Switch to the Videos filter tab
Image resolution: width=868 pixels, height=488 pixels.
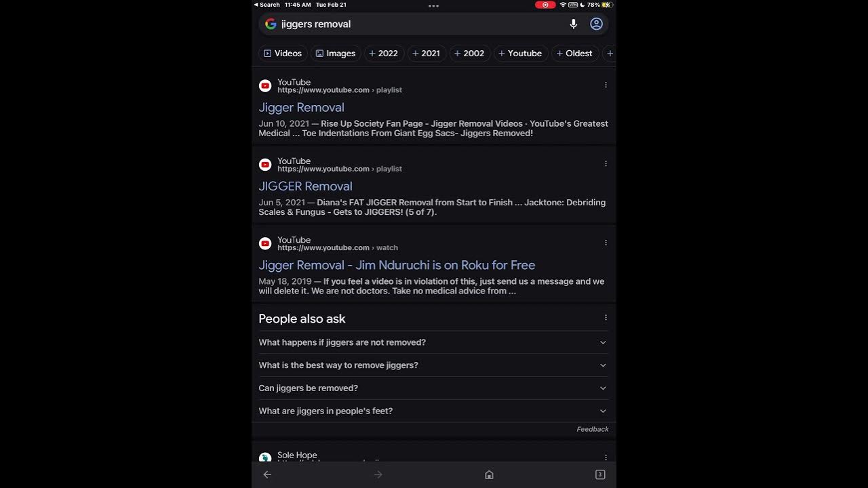tap(282, 54)
